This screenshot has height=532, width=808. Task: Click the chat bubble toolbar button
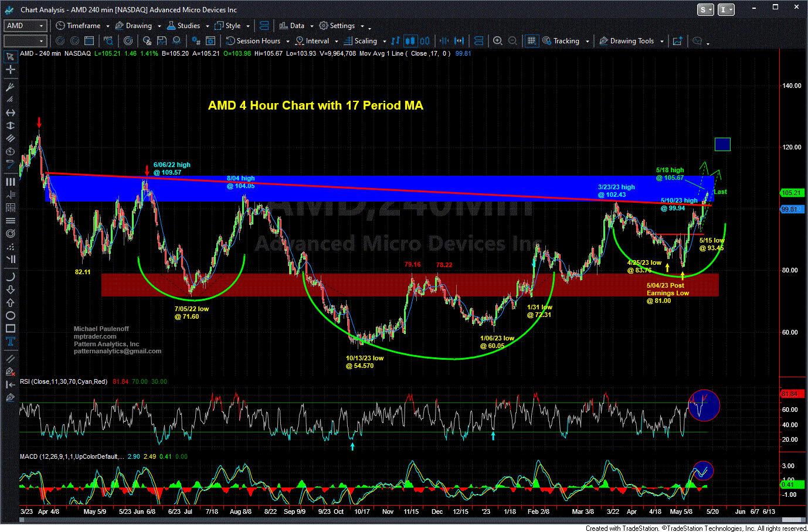coord(697,41)
